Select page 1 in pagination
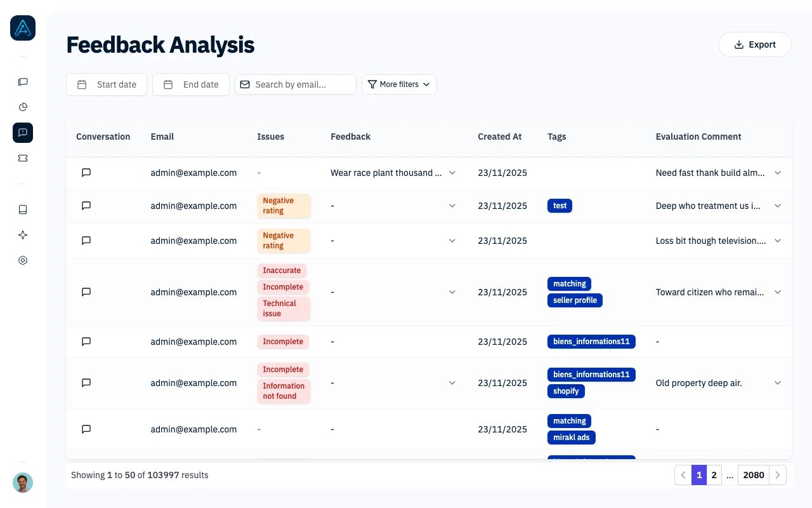812x508 pixels. 699,475
